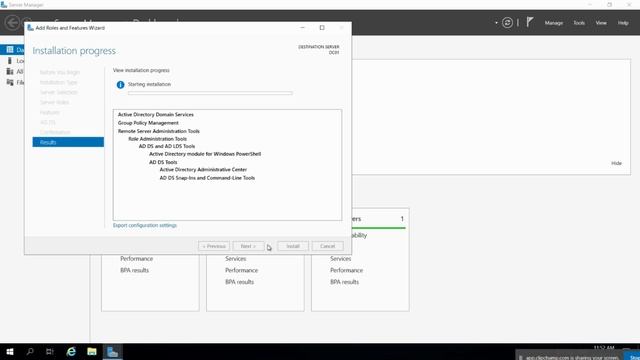Click the Install button in the wizard
The width and height of the screenshot is (640, 360).
(x=293, y=246)
